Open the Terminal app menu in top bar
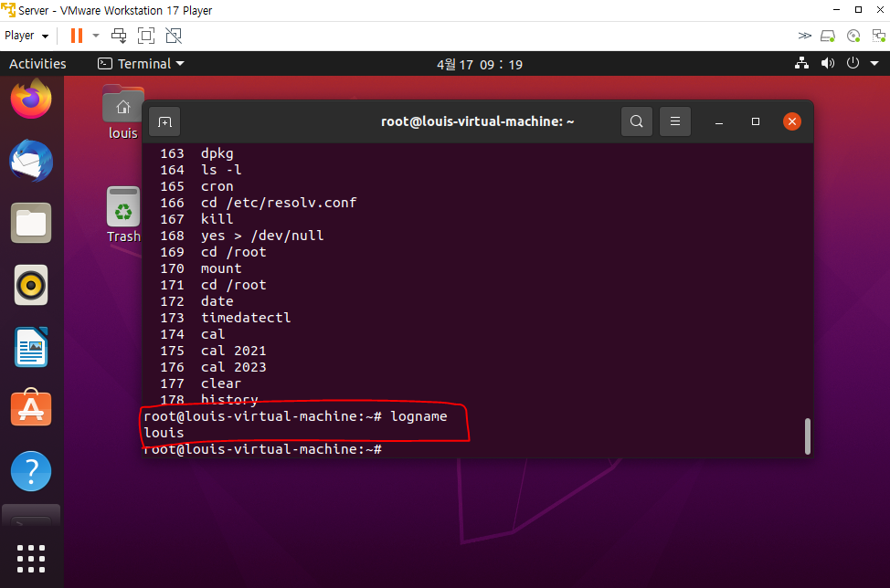 [x=141, y=64]
